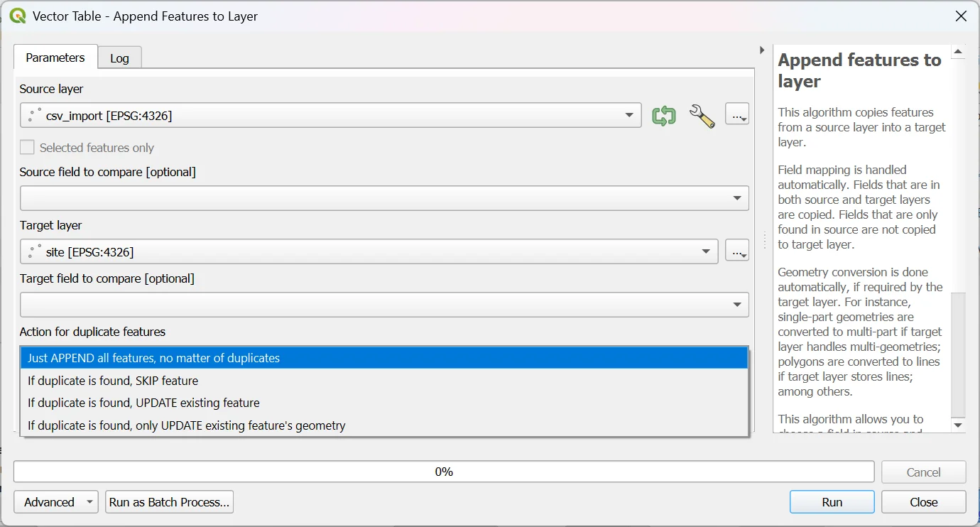Viewport: 980px width, 527px height.
Task: Click Run as Batch Process button
Action: (169, 502)
